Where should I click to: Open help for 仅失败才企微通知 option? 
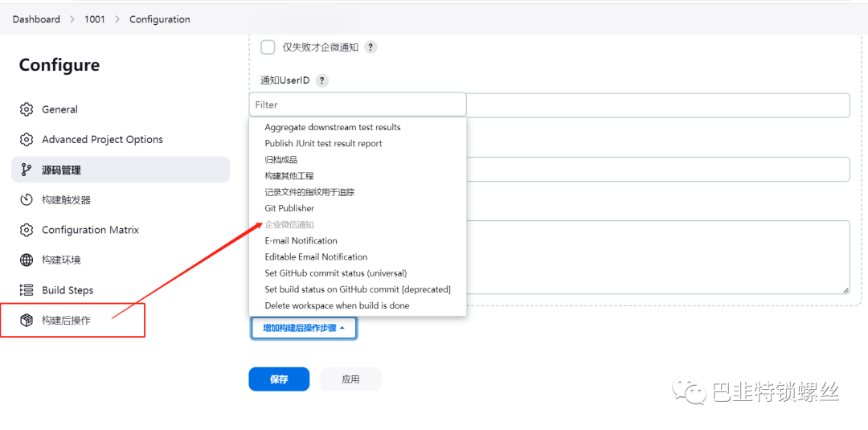coord(371,47)
